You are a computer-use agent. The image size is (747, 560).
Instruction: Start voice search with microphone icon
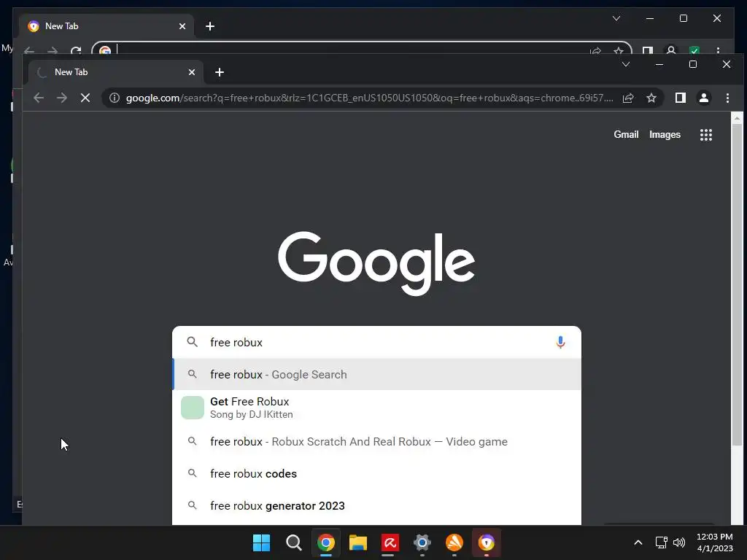(561, 343)
